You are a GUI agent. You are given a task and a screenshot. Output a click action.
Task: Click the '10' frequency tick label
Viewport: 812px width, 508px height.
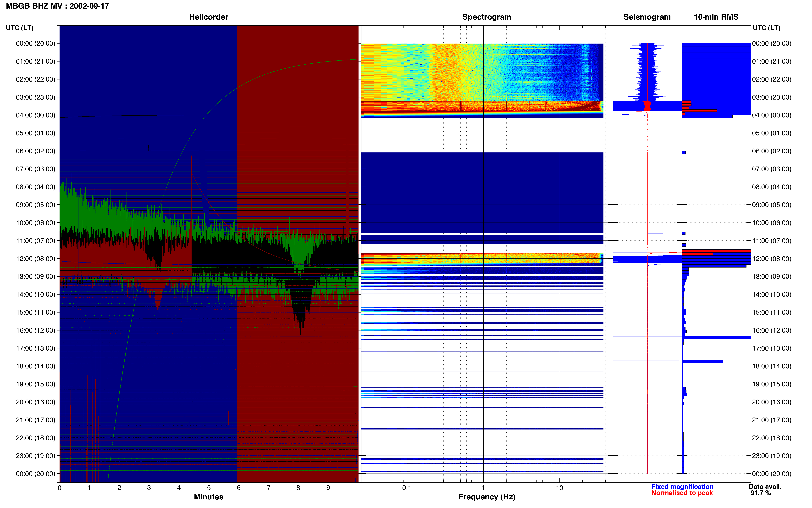pos(559,488)
